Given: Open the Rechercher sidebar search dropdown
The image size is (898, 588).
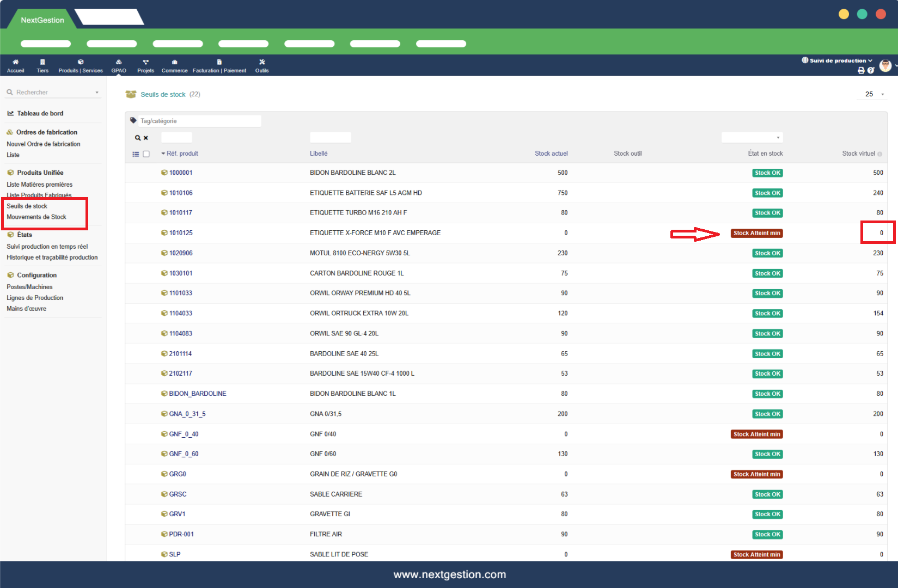Looking at the screenshot, I should (x=53, y=93).
